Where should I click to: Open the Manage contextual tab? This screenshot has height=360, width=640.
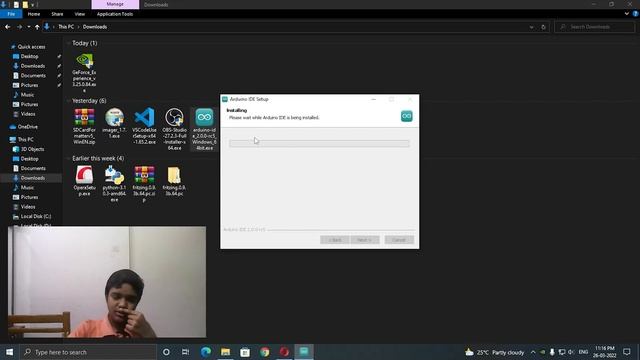[x=115, y=4]
